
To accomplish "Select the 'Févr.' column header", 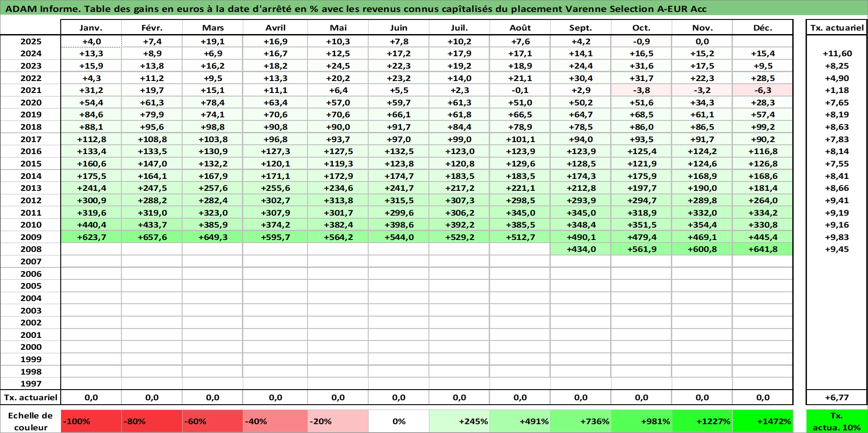I will point(152,27).
